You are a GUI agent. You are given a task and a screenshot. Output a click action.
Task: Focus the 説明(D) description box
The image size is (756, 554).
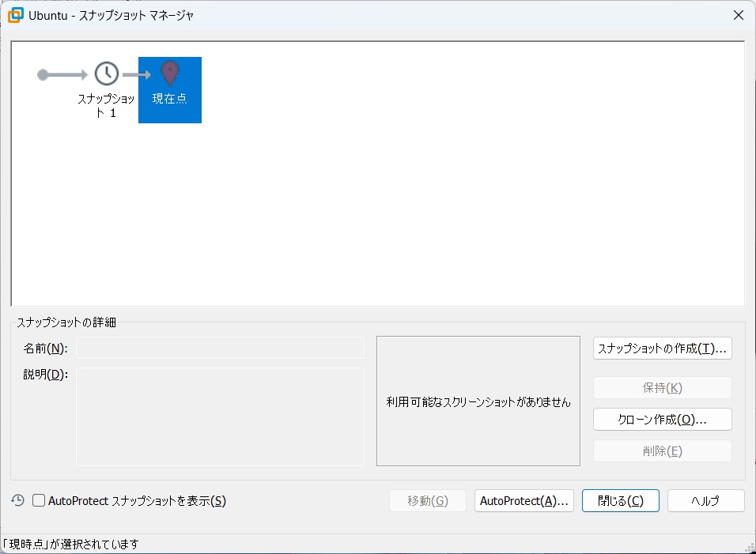click(x=220, y=416)
